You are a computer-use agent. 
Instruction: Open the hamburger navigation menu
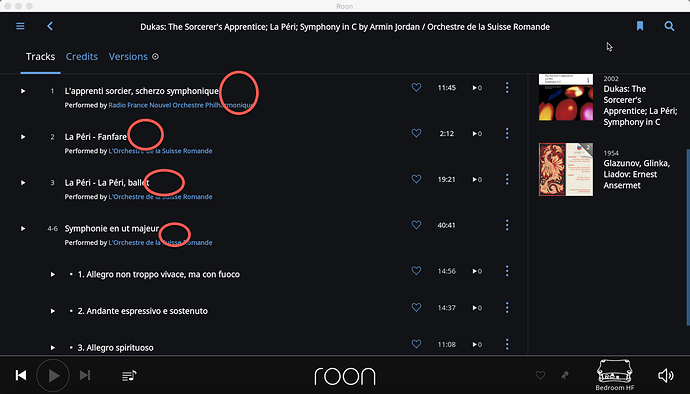[20, 26]
